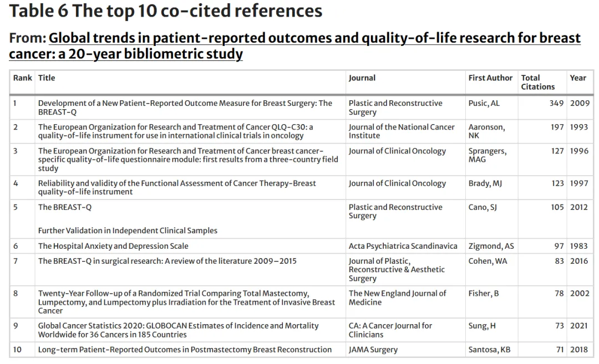The image size is (599, 364).
Task: Click first author 'Brady, MJ'
Action: click(485, 183)
